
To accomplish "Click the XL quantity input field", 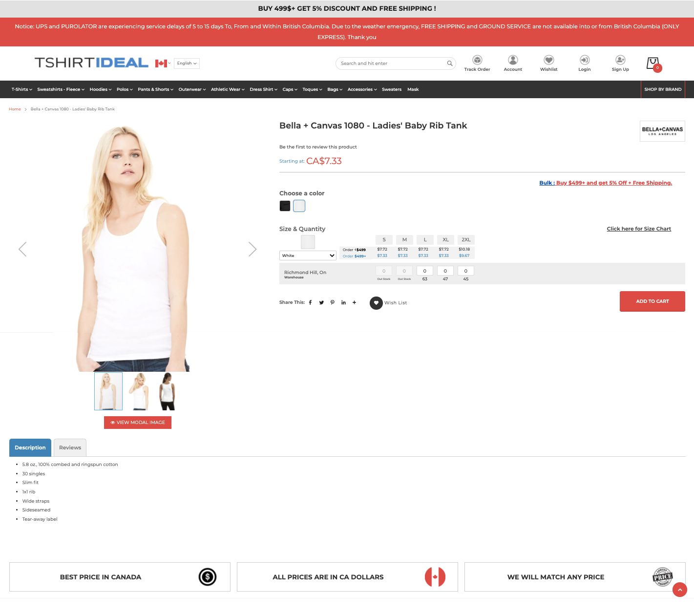I will click(445, 271).
